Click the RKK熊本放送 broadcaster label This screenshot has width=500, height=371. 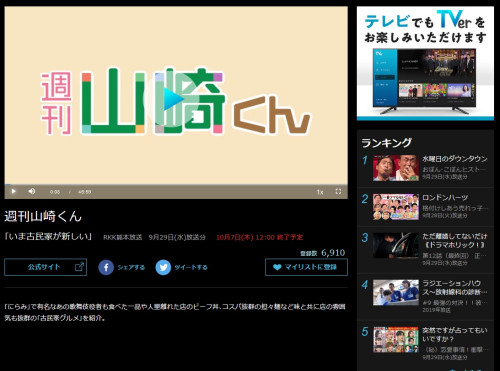point(122,237)
